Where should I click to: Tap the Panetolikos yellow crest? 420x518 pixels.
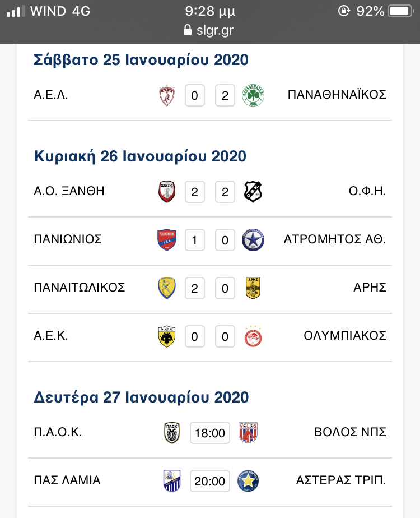click(167, 288)
